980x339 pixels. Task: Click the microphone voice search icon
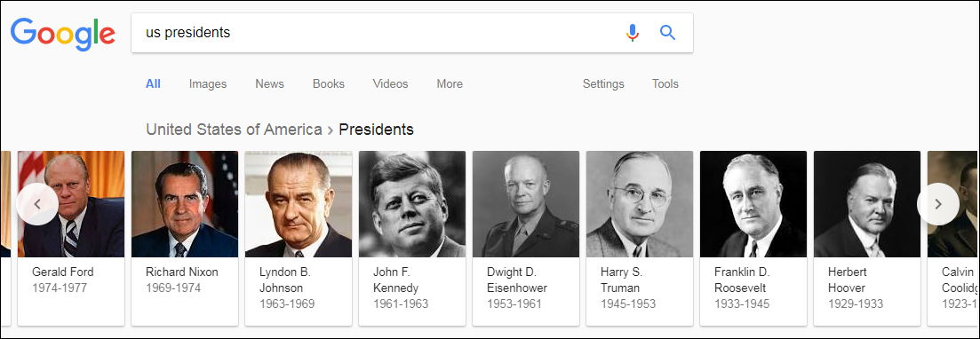tap(633, 33)
